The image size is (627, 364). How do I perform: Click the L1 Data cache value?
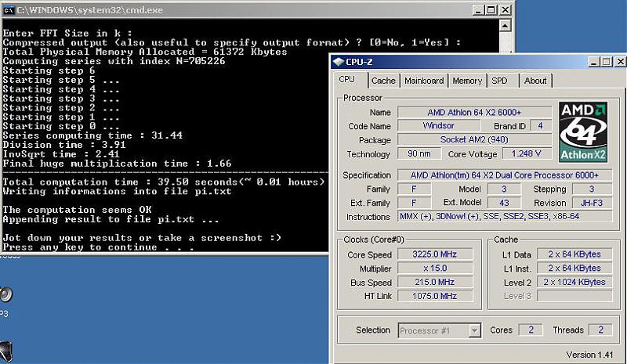574,254
